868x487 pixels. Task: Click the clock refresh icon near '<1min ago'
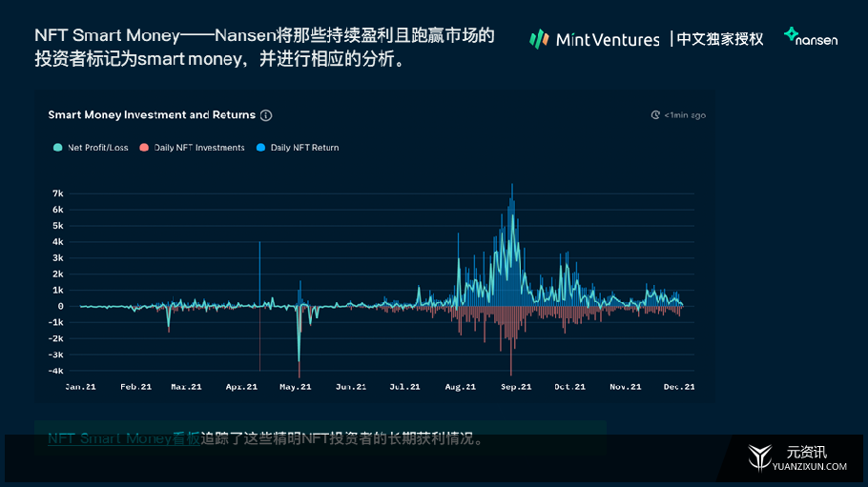(x=655, y=115)
